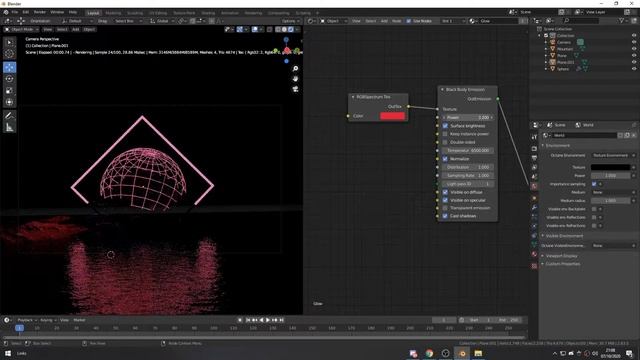Open the Global transform orientation dropdown
The image size is (640, 360).
click(x=162, y=21)
